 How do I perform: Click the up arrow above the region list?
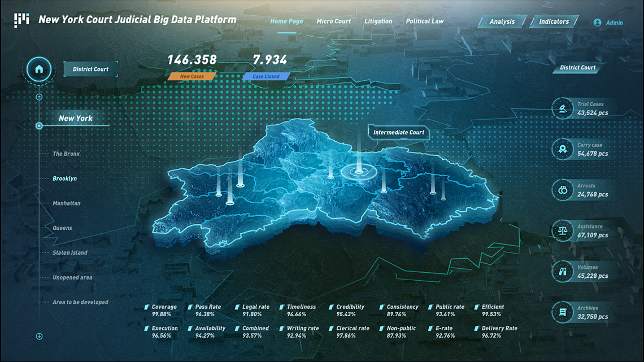coord(39,97)
